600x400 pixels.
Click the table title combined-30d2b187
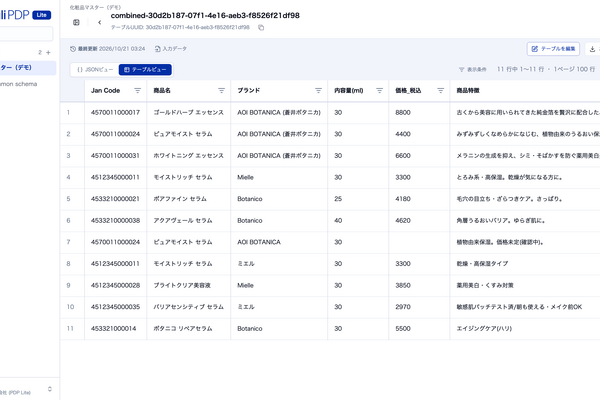205,16
